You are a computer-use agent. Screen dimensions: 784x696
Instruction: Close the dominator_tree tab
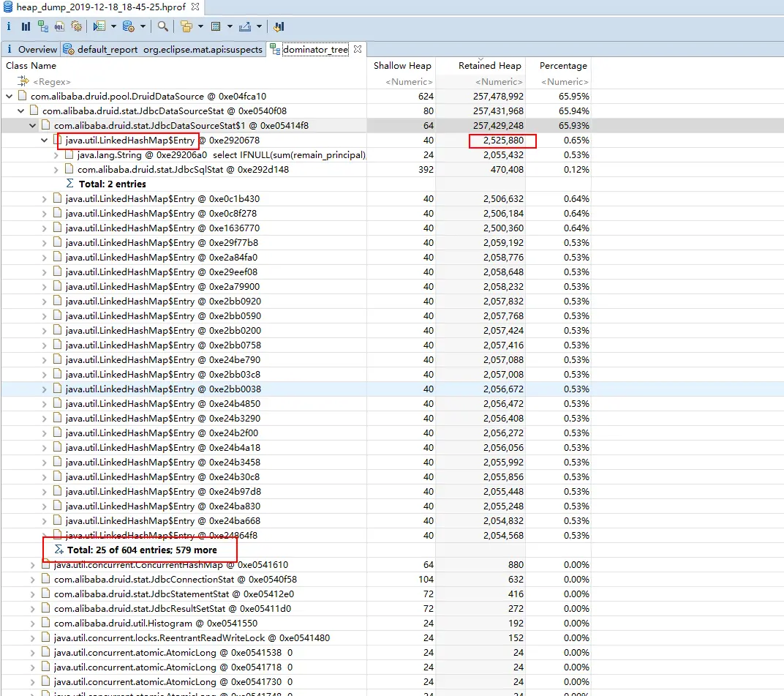coord(358,49)
